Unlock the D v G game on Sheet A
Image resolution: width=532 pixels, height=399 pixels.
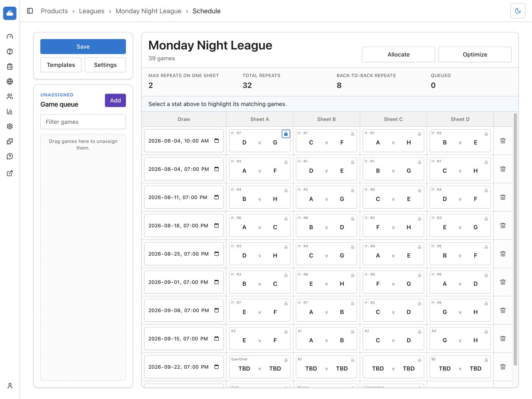coord(286,134)
